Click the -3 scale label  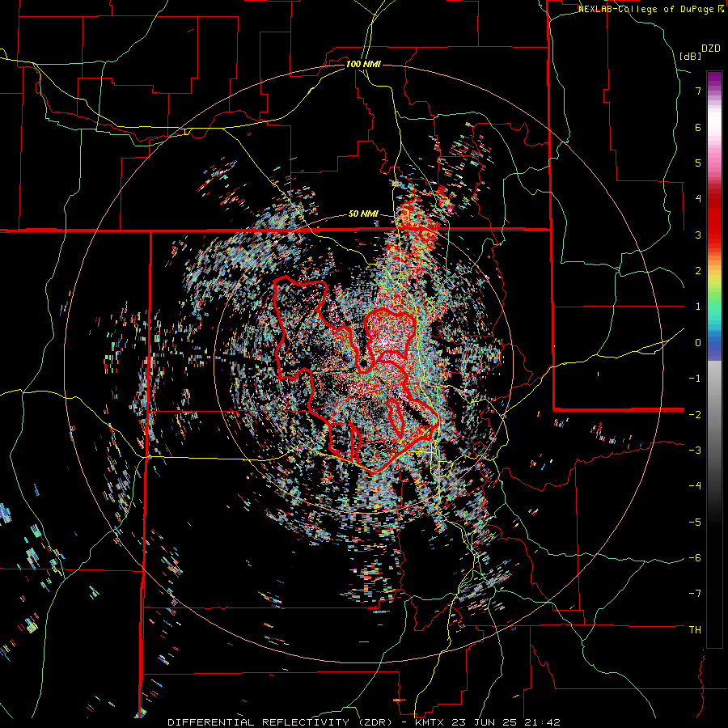pyautogui.click(x=695, y=451)
